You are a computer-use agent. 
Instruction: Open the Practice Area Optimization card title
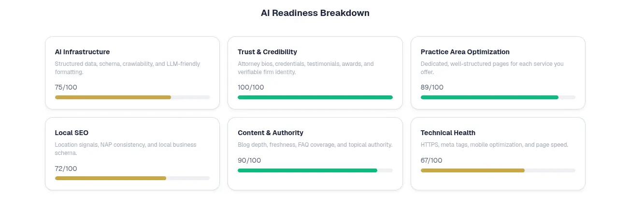(x=465, y=52)
